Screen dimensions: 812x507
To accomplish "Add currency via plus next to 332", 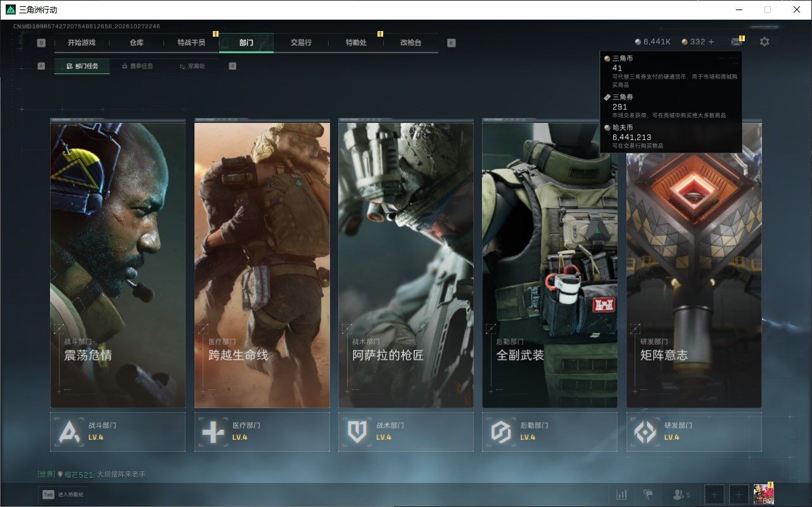I will (711, 42).
